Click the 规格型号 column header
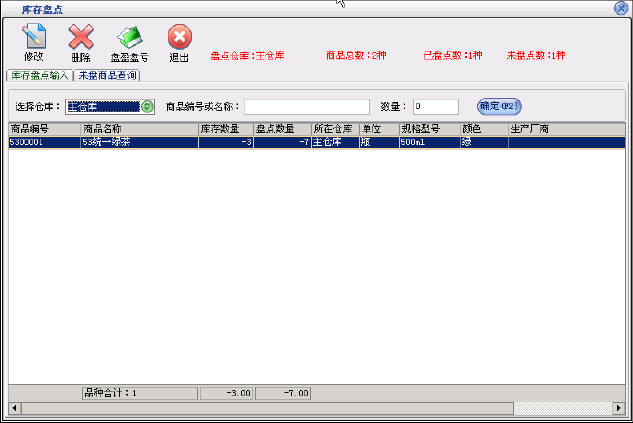Image resolution: width=633 pixels, height=423 pixels. (x=428, y=129)
